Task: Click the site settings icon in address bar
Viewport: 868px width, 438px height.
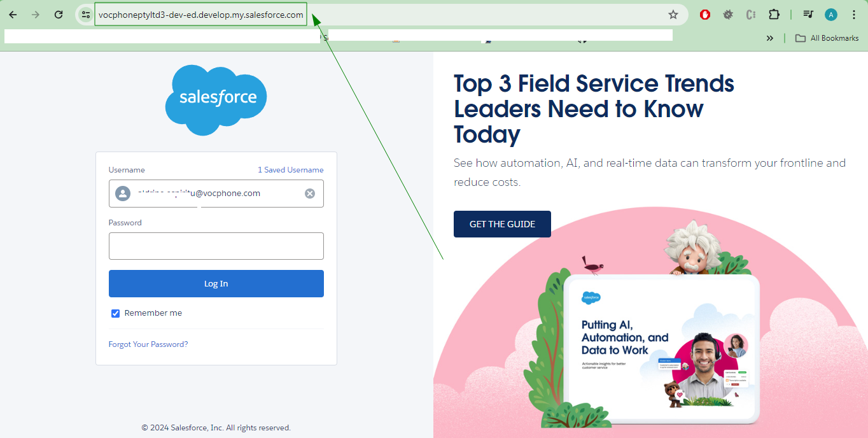Action: (85, 14)
